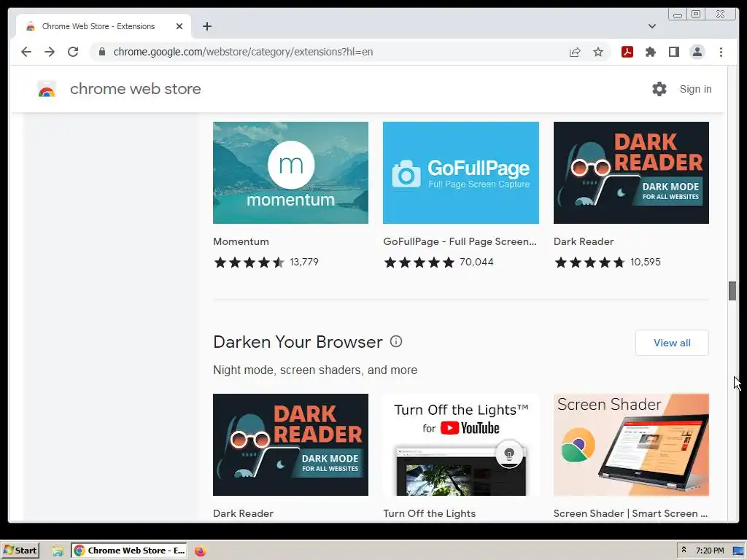Screen dimensions: 747x560
Task: Open the Dark Reader thumbnail under Darken Your Browser
Action: click(x=290, y=445)
